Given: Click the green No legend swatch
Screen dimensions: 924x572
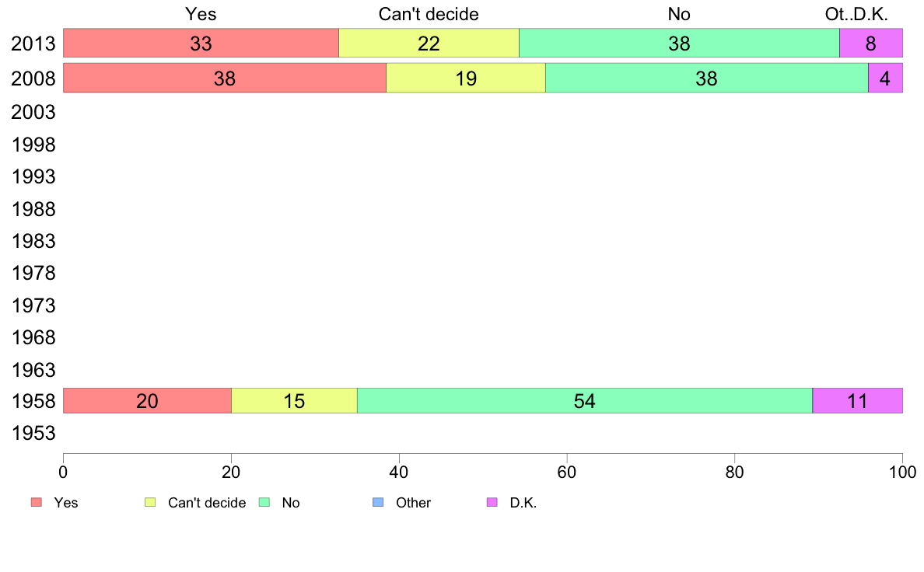Looking at the screenshot, I should click(264, 503).
